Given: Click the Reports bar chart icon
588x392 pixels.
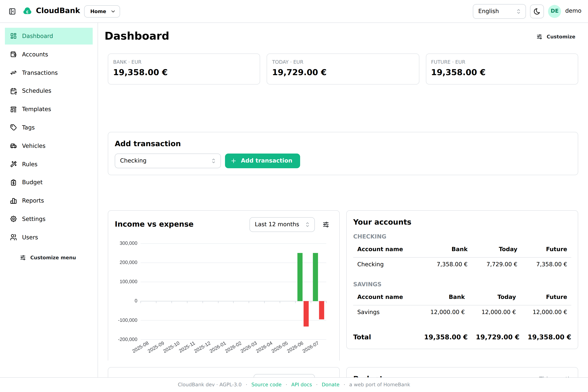Looking at the screenshot, I should [x=13, y=201].
